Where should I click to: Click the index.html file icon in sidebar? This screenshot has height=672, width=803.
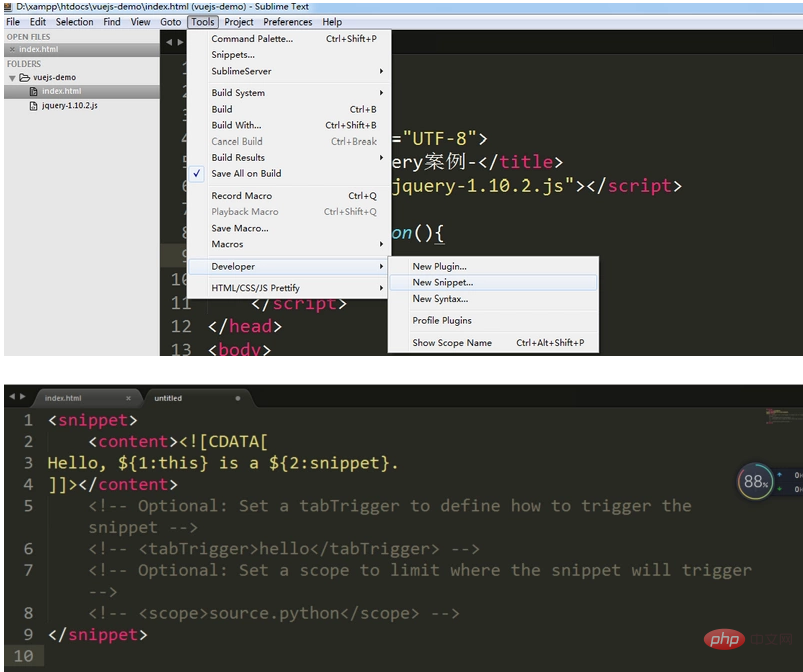[x=33, y=91]
